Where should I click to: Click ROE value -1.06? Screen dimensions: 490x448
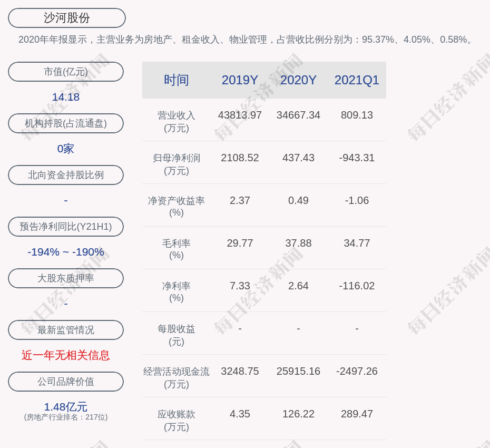(x=357, y=200)
